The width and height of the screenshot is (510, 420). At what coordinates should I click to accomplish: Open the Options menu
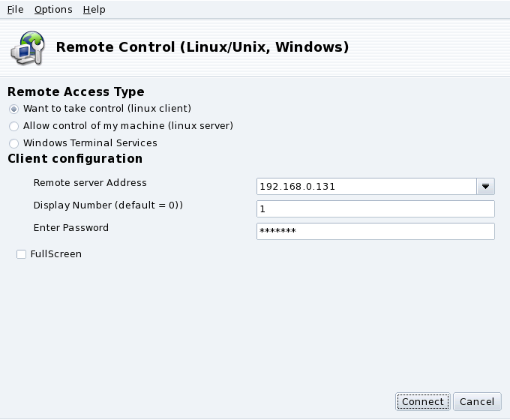tap(53, 10)
